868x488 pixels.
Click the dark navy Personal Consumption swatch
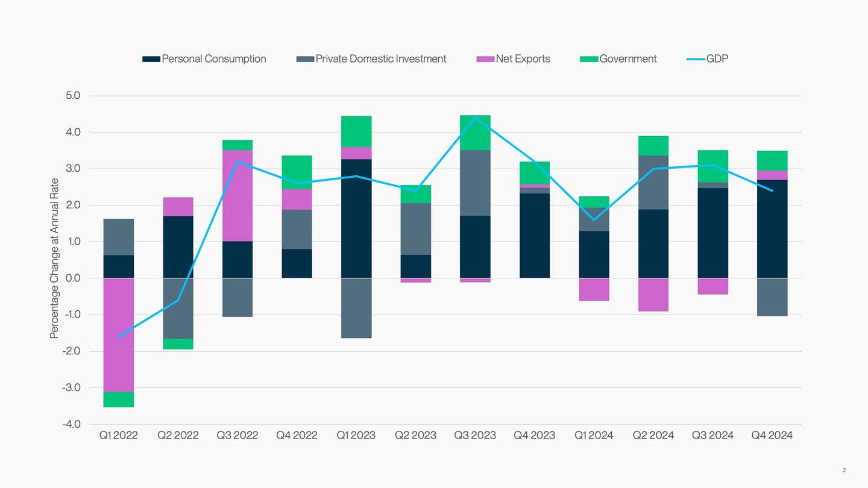click(x=150, y=58)
